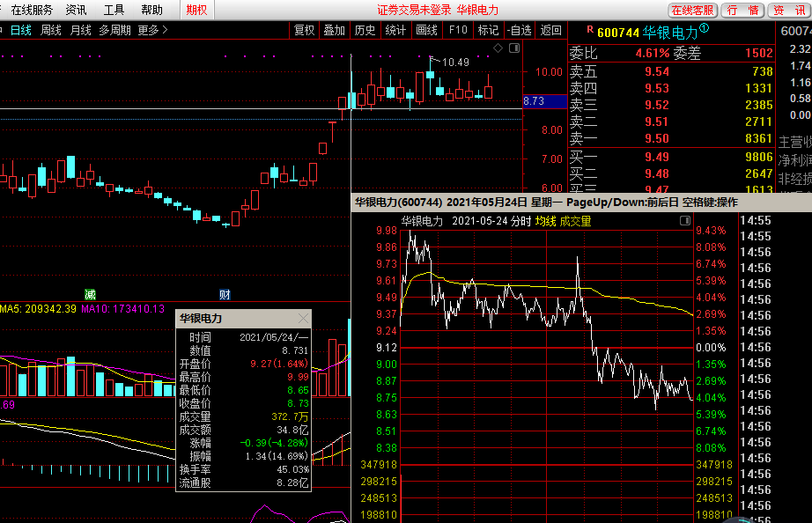Click the MA5: 209342.39 indicator label

(x=39, y=309)
